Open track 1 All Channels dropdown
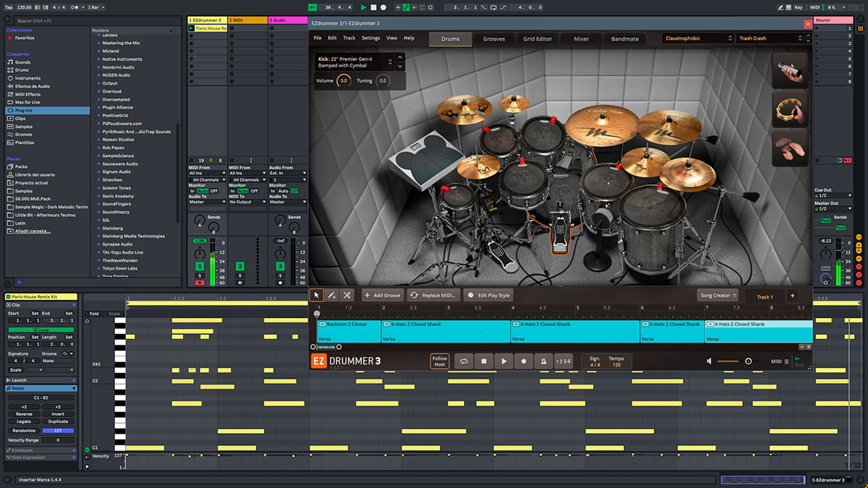The image size is (868, 488). [x=207, y=179]
